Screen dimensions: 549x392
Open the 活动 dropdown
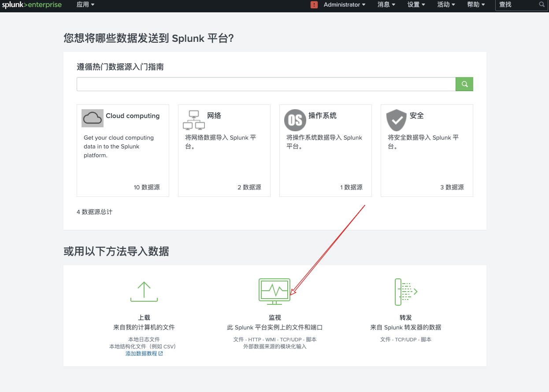pyautogui.click(x=446, y=5)
